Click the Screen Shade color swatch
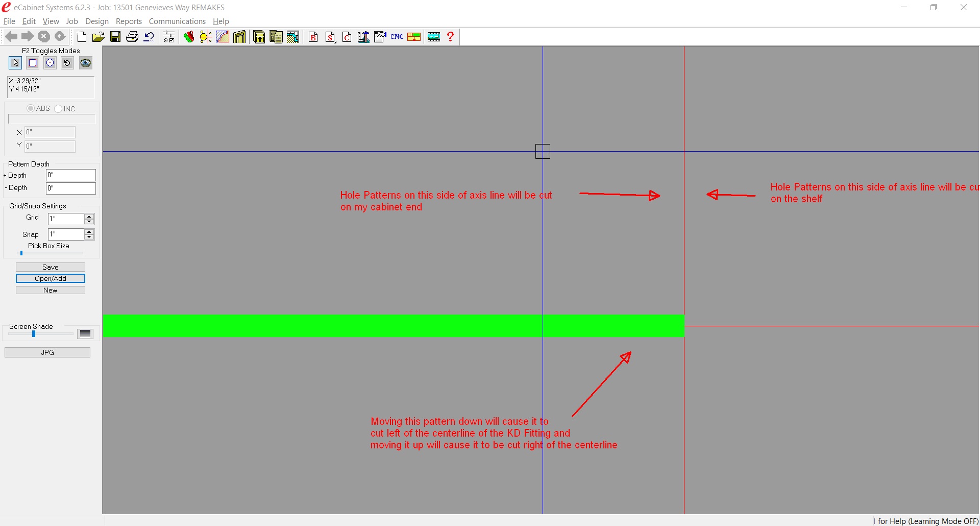 click(x=85, y=333)
